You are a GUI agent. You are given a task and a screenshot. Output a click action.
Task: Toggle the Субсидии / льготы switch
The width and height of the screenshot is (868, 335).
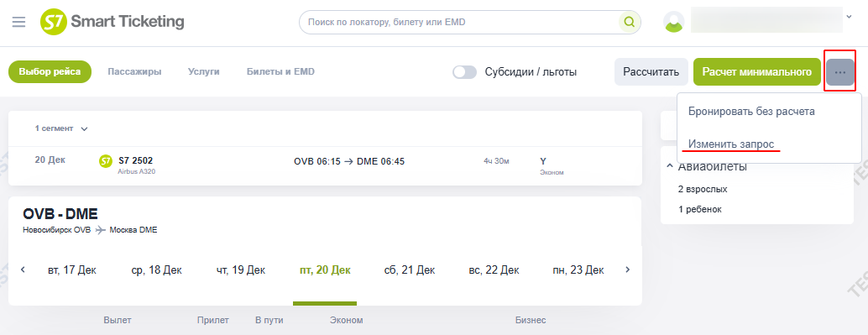click(x=464, y=72)
